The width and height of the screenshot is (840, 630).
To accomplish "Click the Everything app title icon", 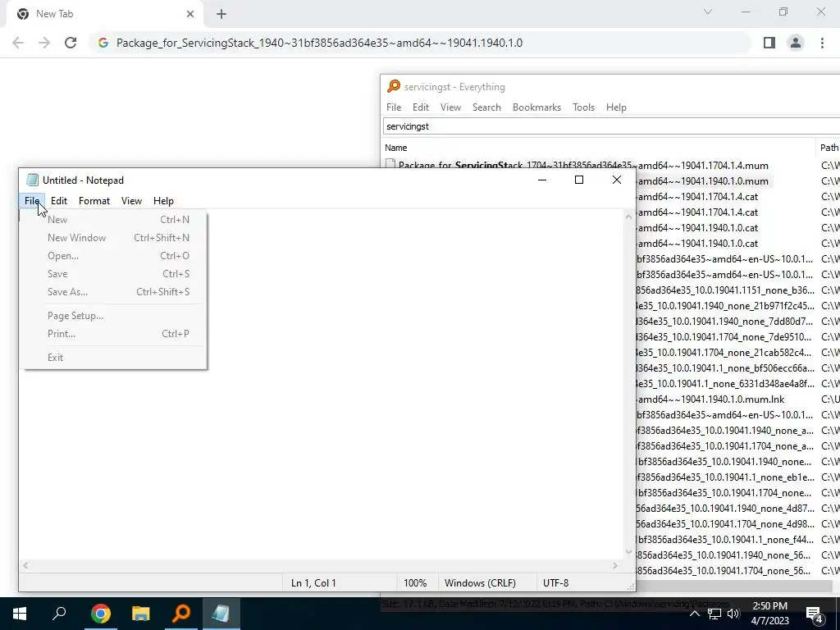I will [394, 86].
